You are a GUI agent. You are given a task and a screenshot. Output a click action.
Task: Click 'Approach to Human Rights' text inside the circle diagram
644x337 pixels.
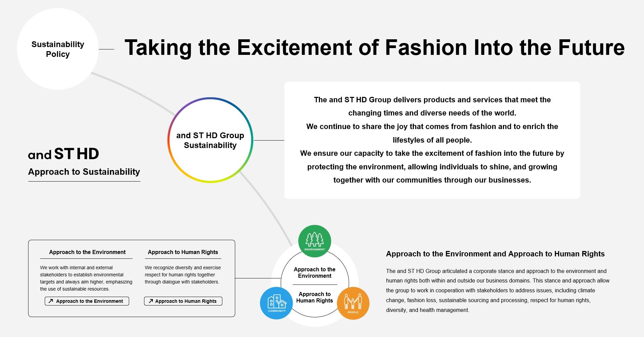coord(315,297)
